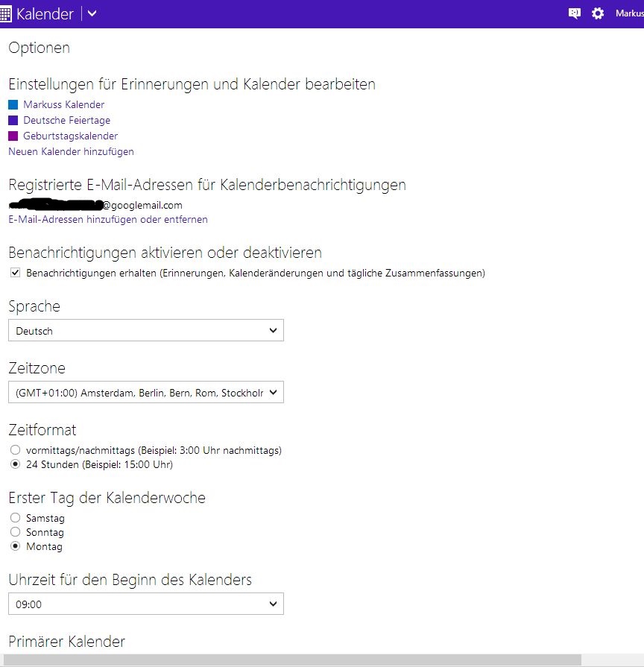This screenshot has width=644, height=667.
Task: Expand the chevron next to Kalender title
Action: [x=92, y=14]
